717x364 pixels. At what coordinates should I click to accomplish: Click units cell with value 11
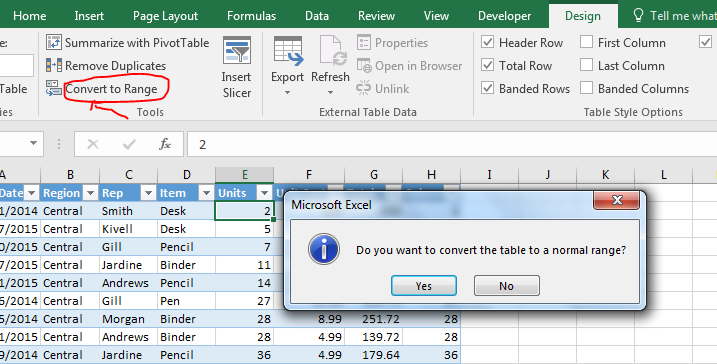tap(245, 265)
